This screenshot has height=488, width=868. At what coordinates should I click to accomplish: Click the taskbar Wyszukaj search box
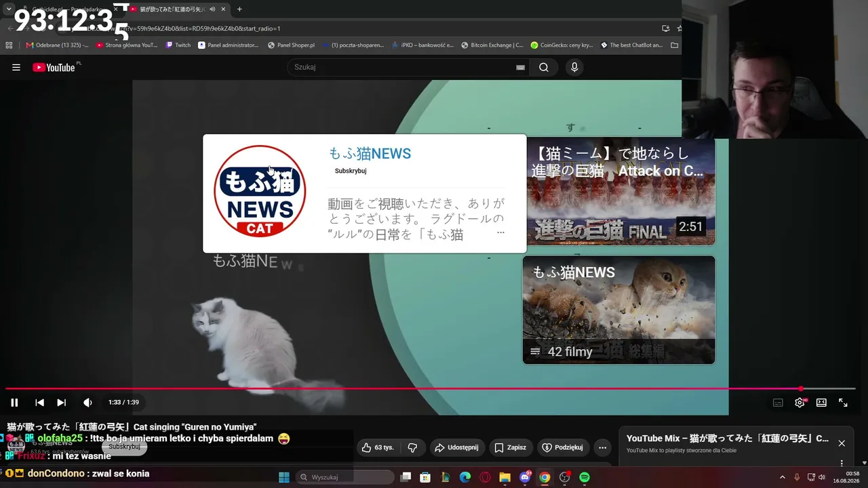(x=344, y=477)
